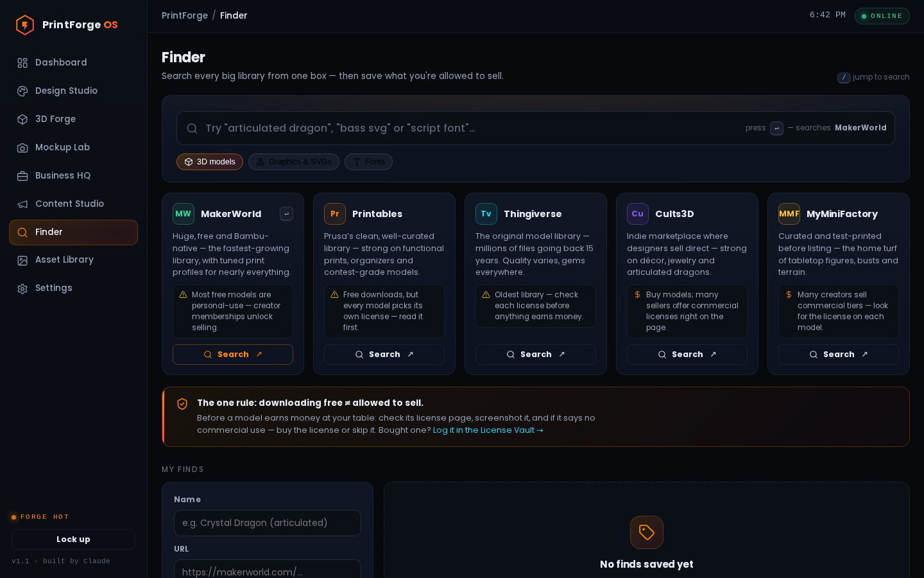Switch to Graphics & SVGs filter

click(294, 162)
